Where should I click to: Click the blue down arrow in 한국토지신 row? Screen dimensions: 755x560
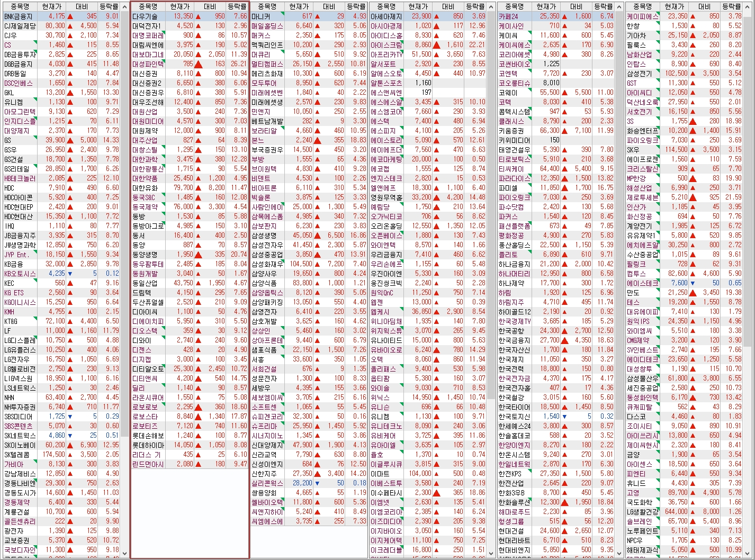(x=565, y=417)
